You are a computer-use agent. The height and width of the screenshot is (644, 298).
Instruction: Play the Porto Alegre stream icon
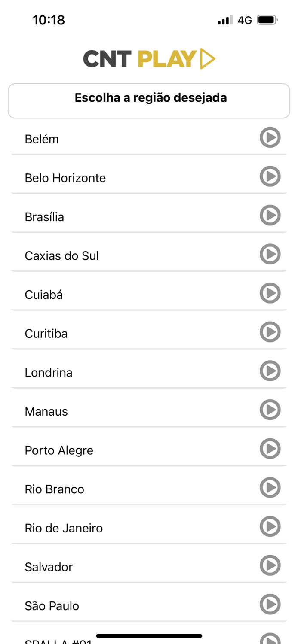[270, 449]
